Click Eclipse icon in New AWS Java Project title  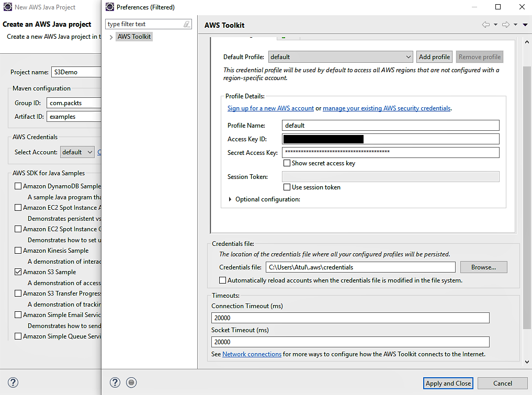tap(8, 7)
